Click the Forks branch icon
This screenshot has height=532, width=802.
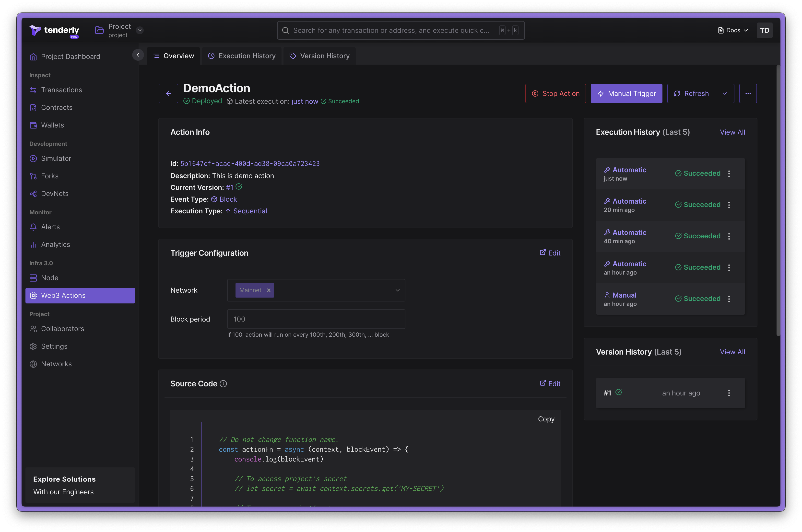click(x=33, y=176)
